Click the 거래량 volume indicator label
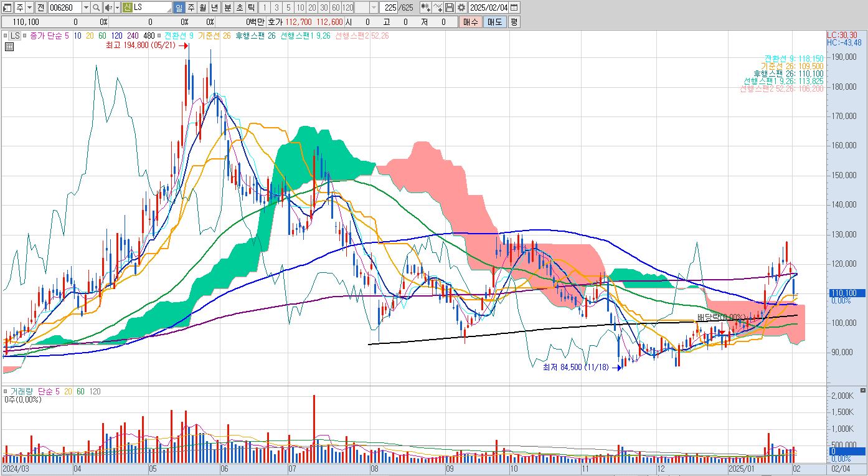Image resolution: width=868 pixels, height=476 pixels. click(21, 391)
